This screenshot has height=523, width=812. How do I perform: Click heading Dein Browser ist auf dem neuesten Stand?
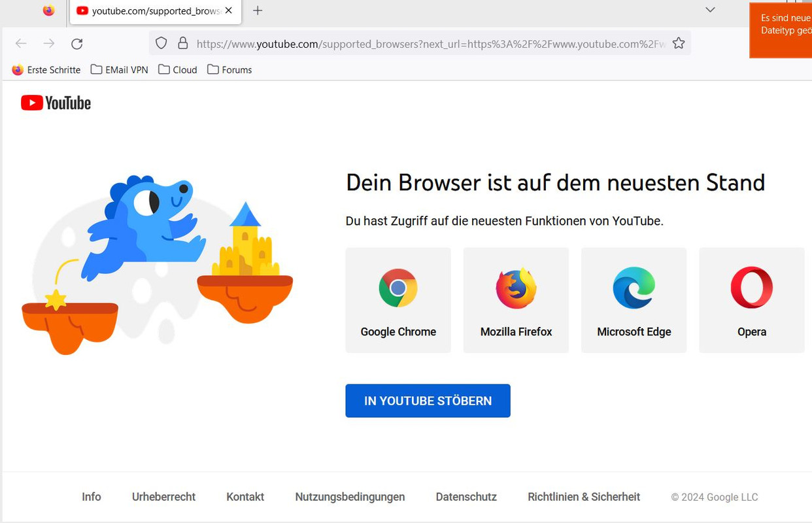click(555, 182)
